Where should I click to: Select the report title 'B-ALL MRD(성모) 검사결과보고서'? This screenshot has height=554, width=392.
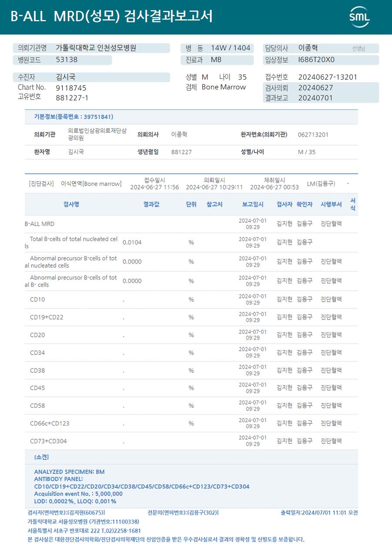[x=112, y=17]
